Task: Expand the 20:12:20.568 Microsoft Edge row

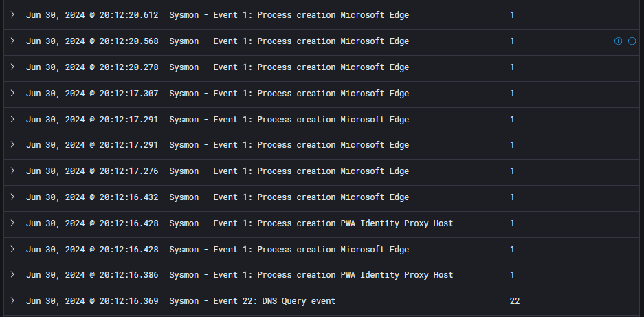Action: (12, 41)
